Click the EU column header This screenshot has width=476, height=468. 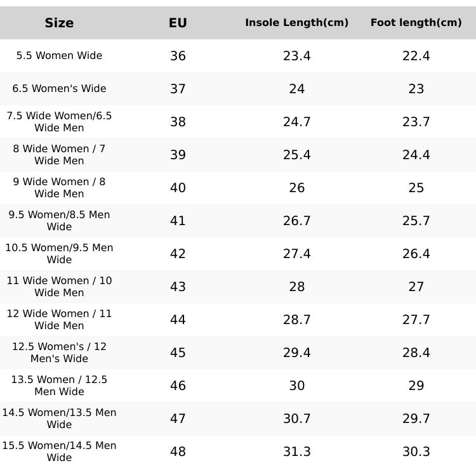point(178,23)
